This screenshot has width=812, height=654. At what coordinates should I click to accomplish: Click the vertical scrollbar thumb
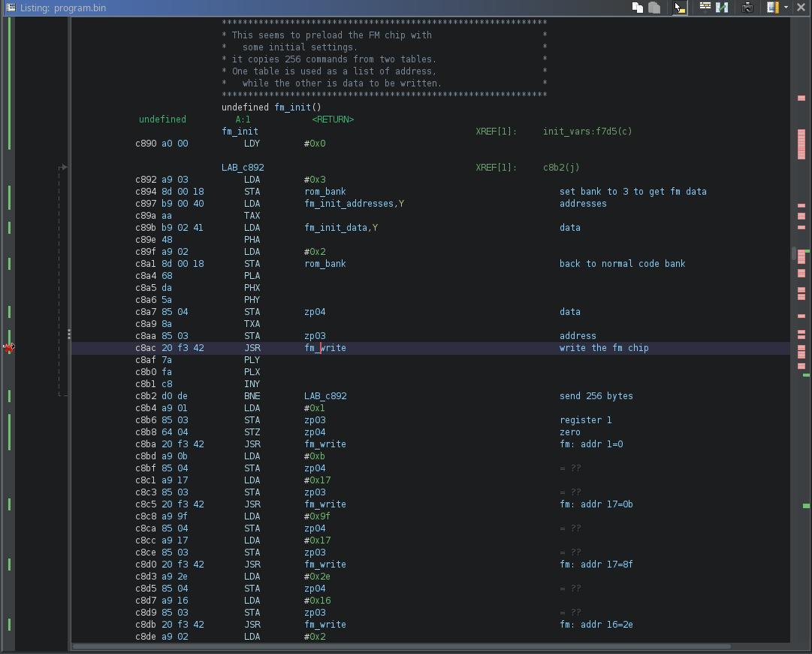click(794, 253)
